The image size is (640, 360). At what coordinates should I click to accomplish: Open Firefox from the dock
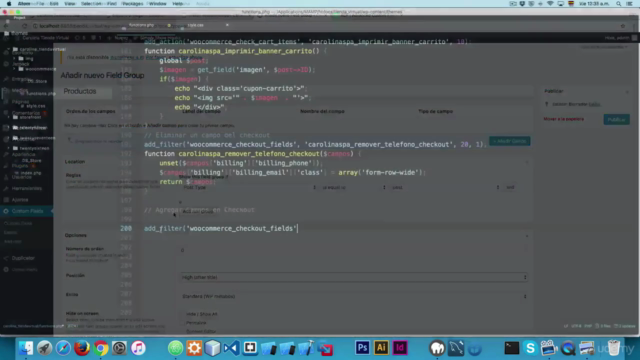[x=82, y=348]
